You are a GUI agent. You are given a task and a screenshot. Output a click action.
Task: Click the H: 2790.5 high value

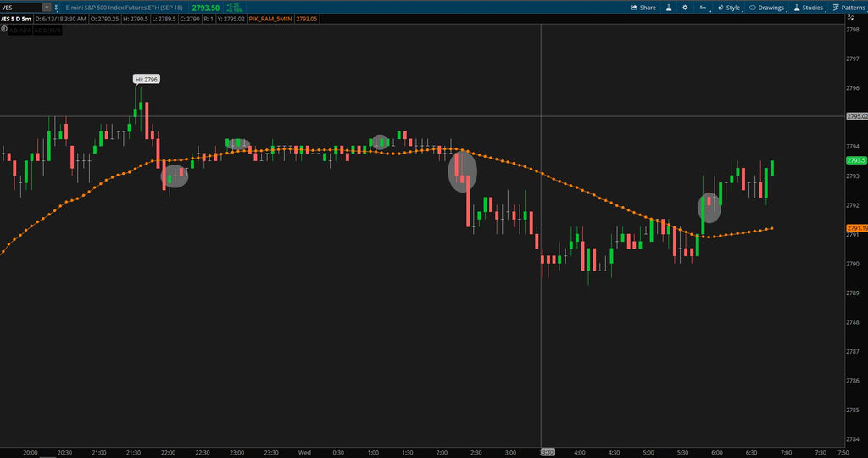pos(134,19)
